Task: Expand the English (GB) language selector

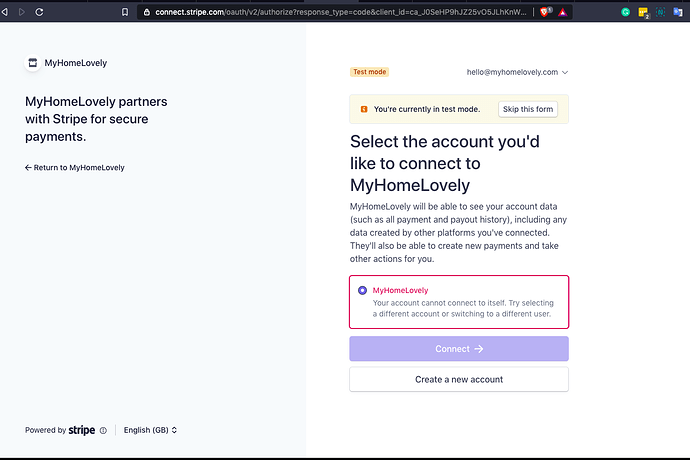Action: coord(150,430)
